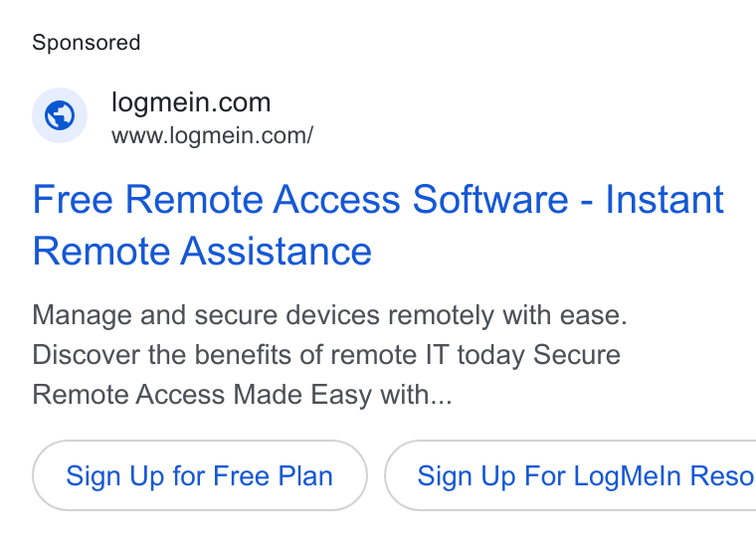Click the 'Remote Access Made Easy with...' text
Image resolution: width=756 pixels, height=543 pixels.
(242, 395)
